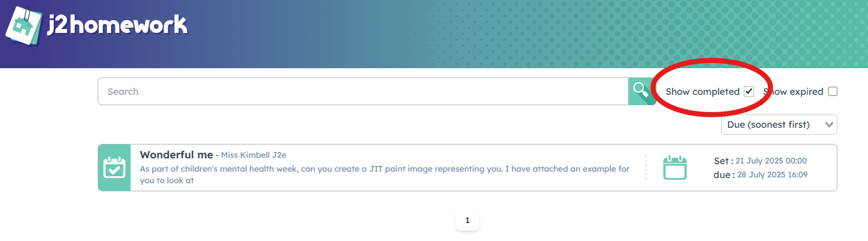Click the j2homework title text
Screen dimensions: 868x241
[x=117, y=25]
